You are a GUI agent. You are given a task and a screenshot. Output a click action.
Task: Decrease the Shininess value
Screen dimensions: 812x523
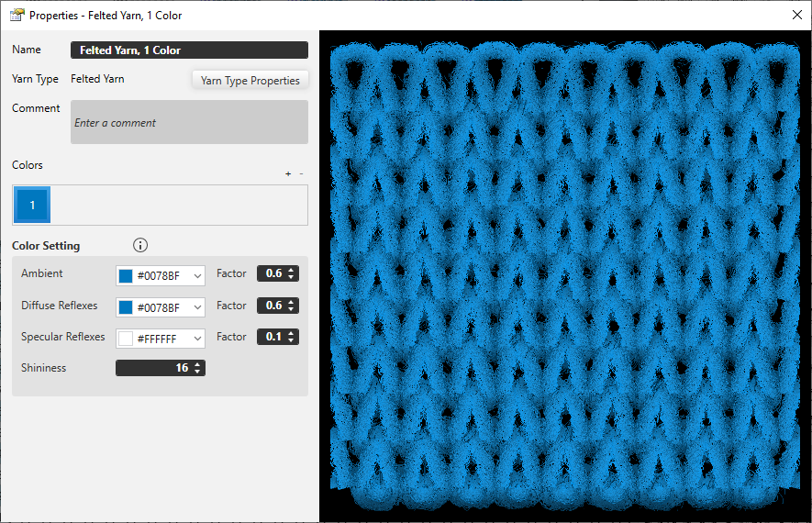pos(199,372)
